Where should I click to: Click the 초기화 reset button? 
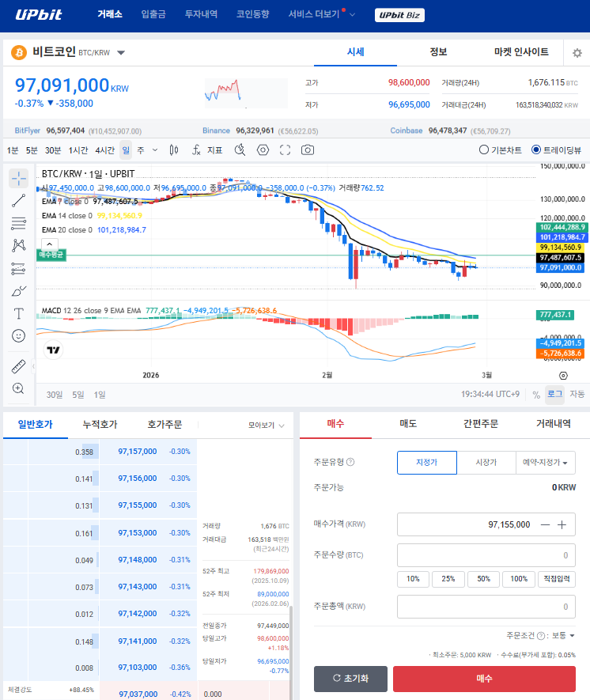[x=351, y=679]
